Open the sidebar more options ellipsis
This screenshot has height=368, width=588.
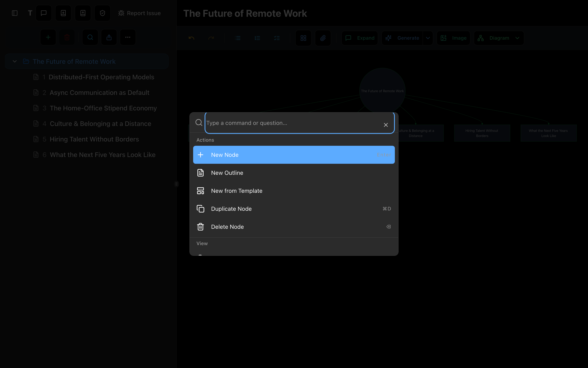point(128,37)
